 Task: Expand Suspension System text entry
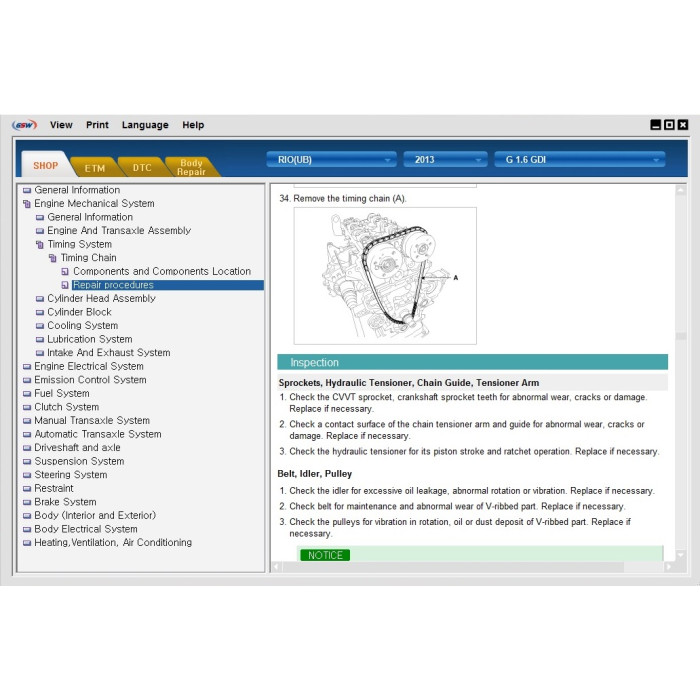click(79, 461)
